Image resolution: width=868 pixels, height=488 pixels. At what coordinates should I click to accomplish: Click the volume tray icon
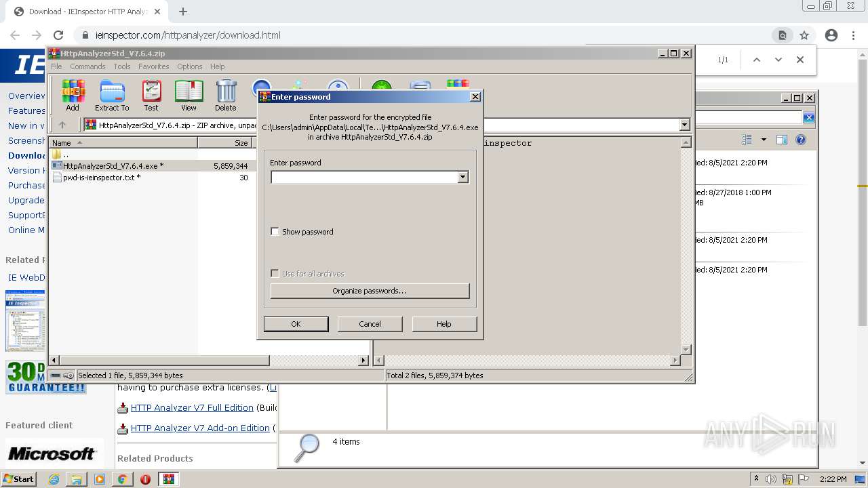(770, 479)
